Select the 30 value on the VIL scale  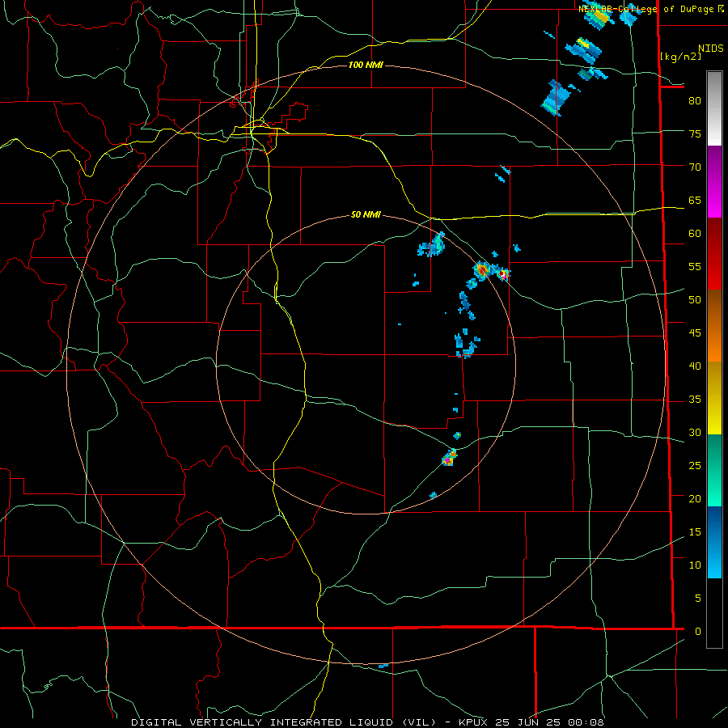pyautogui.click(x=695, y=433)
